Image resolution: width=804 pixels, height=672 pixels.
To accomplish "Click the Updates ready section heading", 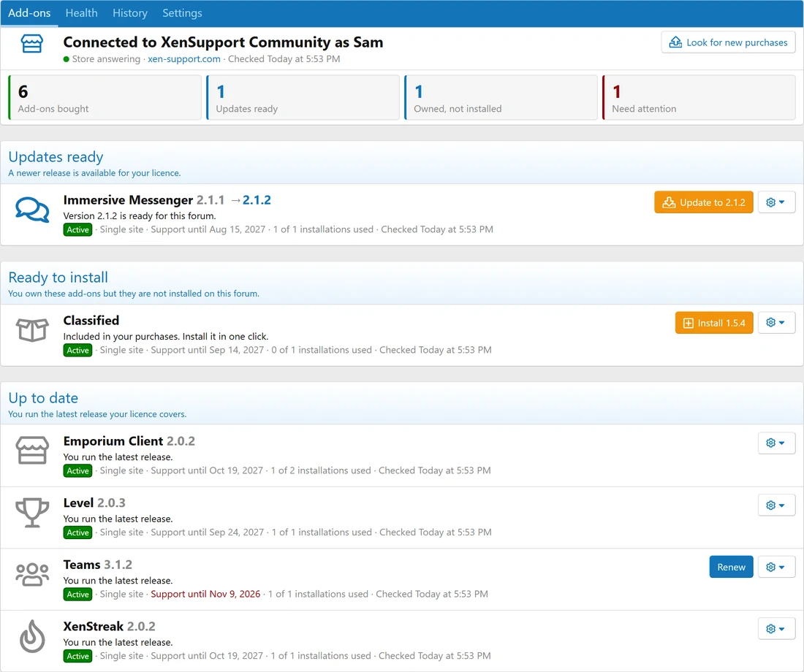I will click(x=56, y=156).
